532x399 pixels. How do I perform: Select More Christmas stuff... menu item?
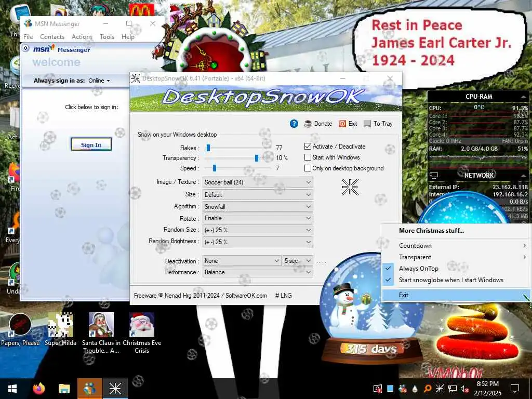456,231
